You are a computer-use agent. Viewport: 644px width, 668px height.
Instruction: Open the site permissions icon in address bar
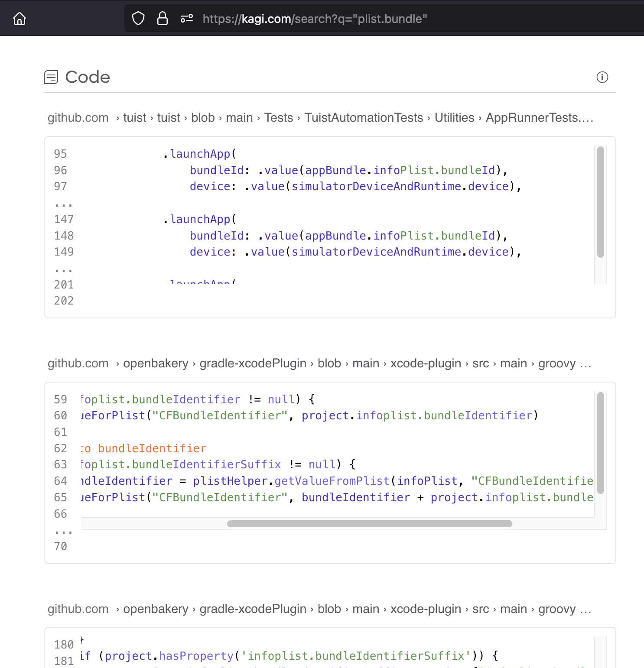click(186, 19)
